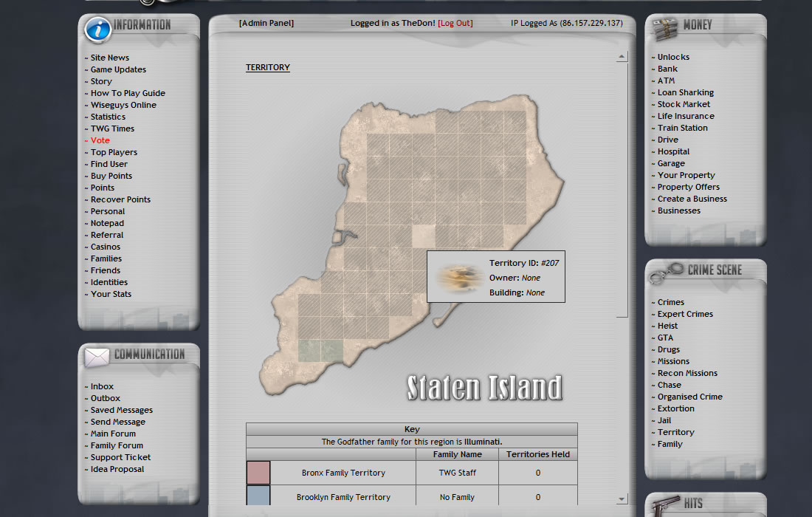Click the Brooklyn Family Territory blue swatch
The height and width of the screenshot is (517, 812).
pyautogui.click(x=258, y=496)
